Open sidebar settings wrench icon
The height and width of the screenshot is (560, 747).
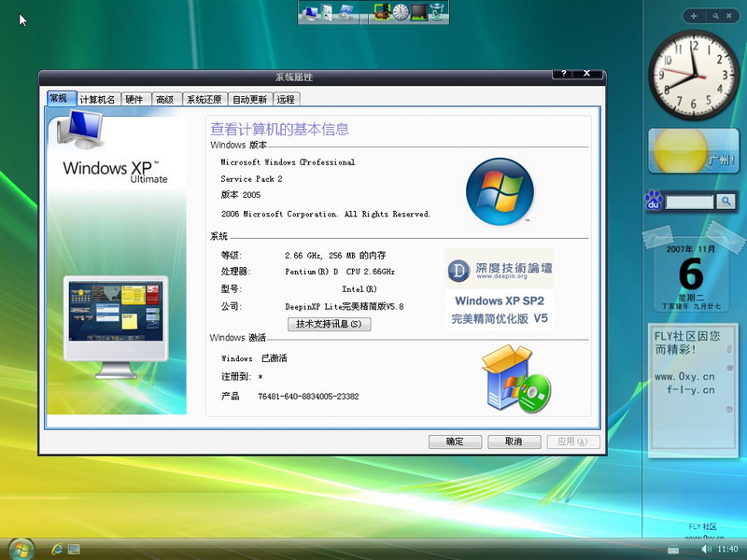tap(715, 16)
